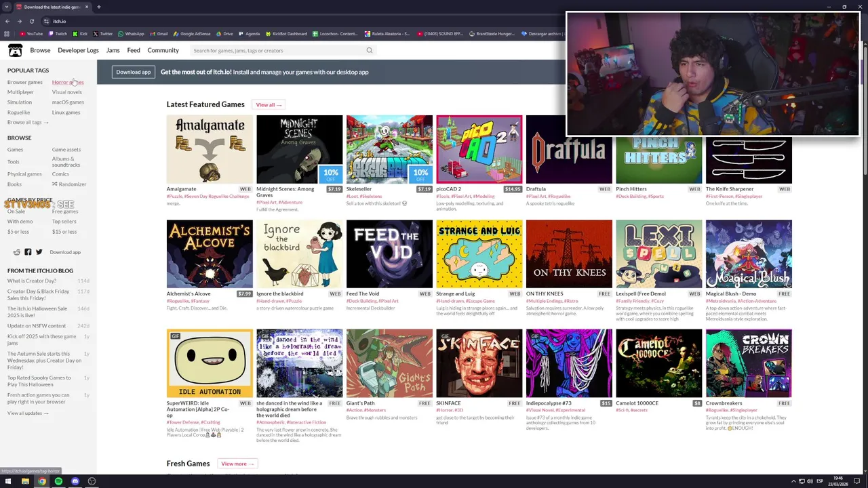Image resolution: width=868 pixels, height=488 pixels.
Task: Open Update on NSFW content blog post
Action: point(37,326)
